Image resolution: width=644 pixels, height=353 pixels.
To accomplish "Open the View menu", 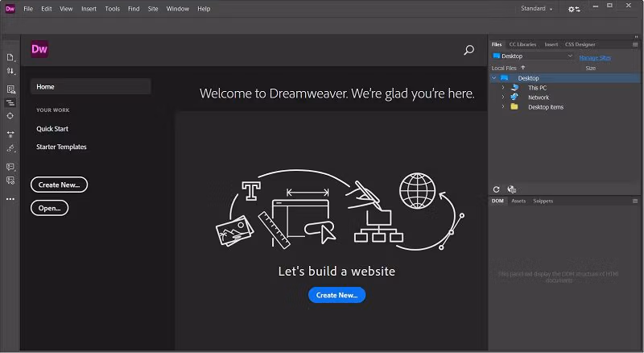I will click(66, 9).
